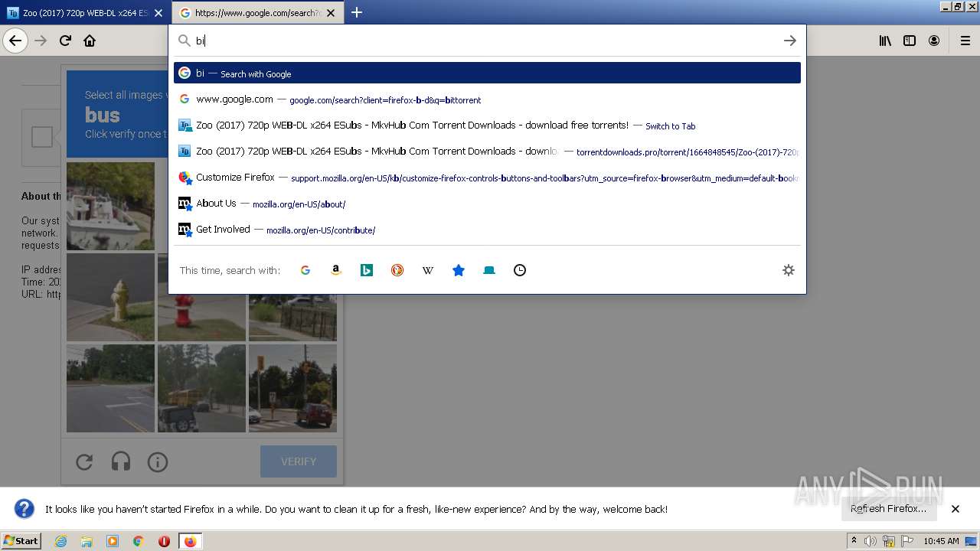Open Opera from the taskbar

click(164, 541)
